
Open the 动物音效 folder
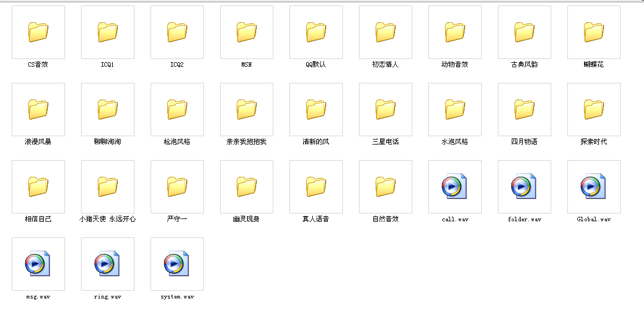pos(454,32)
